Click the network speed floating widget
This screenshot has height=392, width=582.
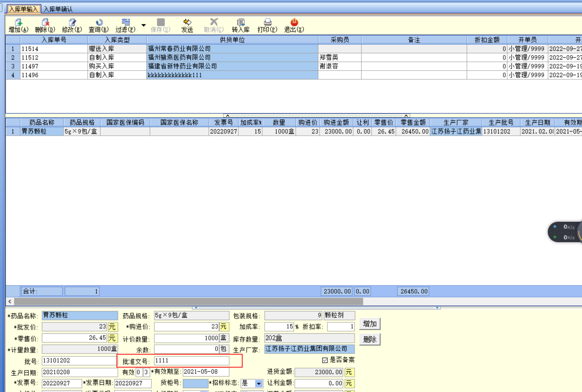pyautogui.click(x=565, y=232)
